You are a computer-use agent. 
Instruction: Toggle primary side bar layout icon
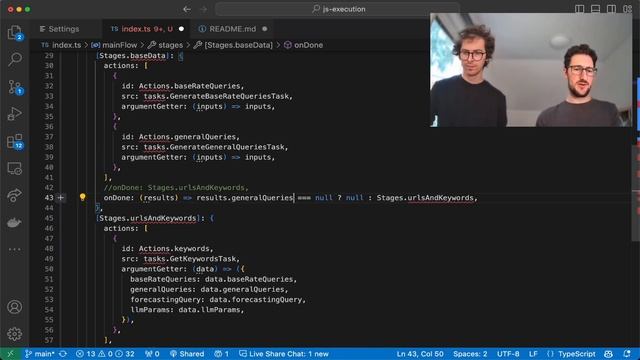pyautogui.click(x=579, y=9)
